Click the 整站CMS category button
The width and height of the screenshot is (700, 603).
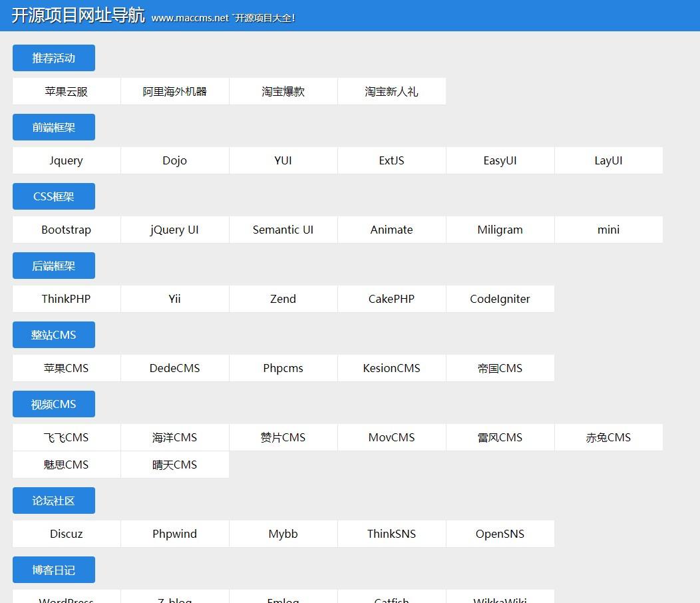point(54,335)
